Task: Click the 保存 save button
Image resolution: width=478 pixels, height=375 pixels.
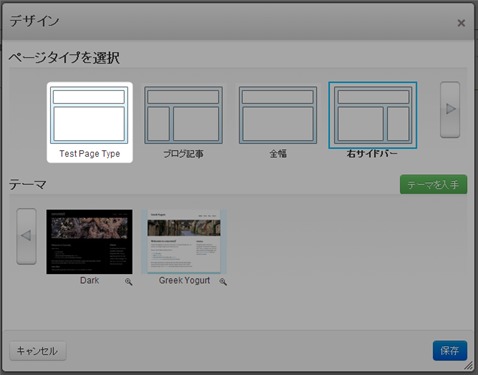Action: [x=450, y=351]
